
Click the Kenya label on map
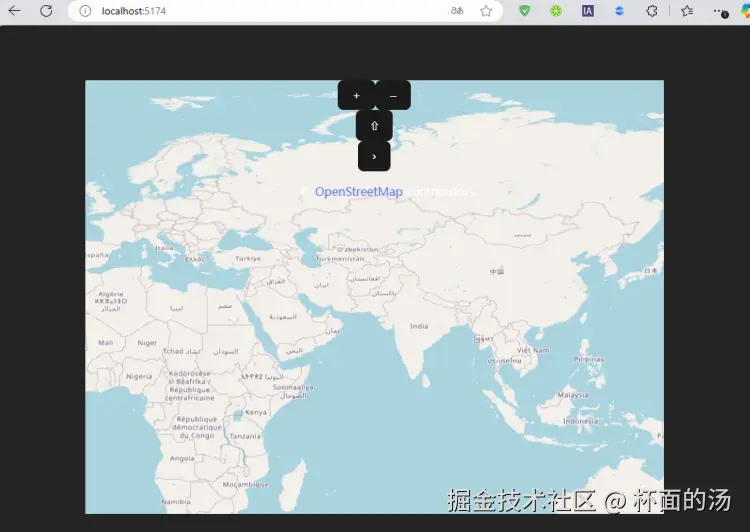coord(256,412)
